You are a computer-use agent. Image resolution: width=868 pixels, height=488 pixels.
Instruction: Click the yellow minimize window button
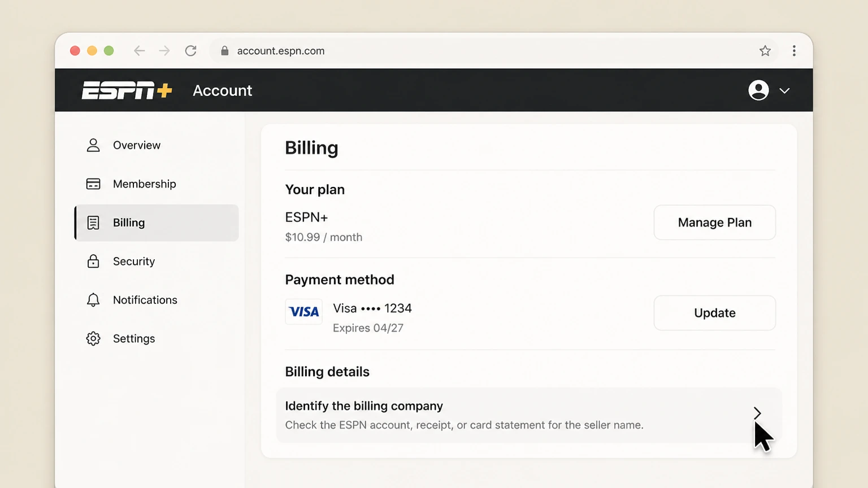92,51
